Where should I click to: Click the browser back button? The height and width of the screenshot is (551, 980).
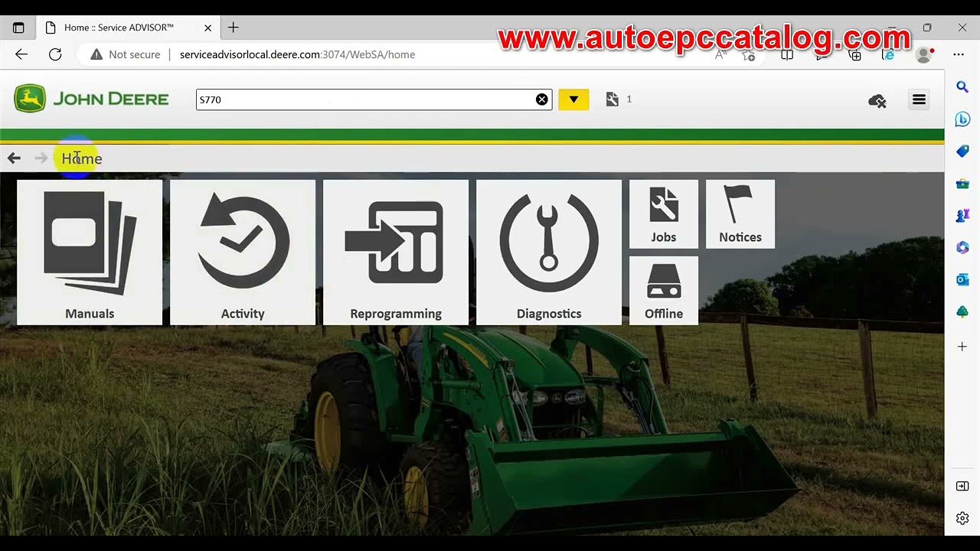tap(21, 54)
